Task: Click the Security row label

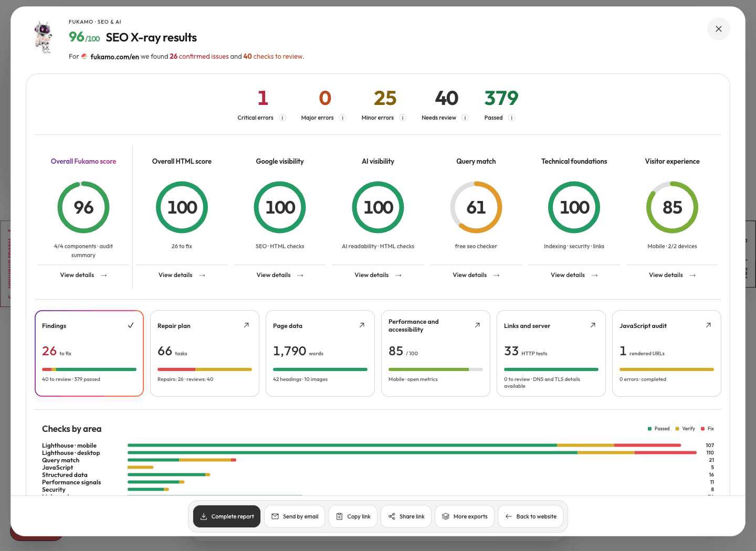Action: (x=54, y=490)
